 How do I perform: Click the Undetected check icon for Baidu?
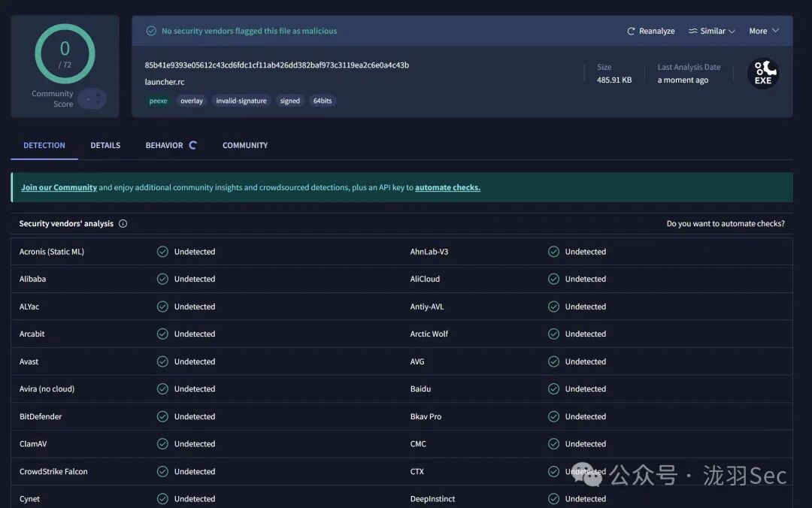[x=553, y=389]
